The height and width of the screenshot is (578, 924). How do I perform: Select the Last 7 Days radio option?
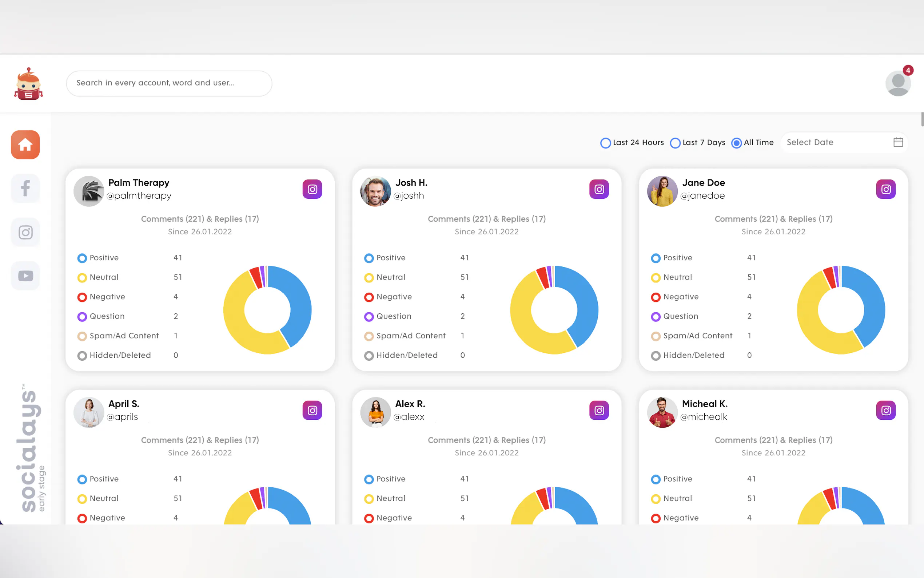tap(675, 143)
